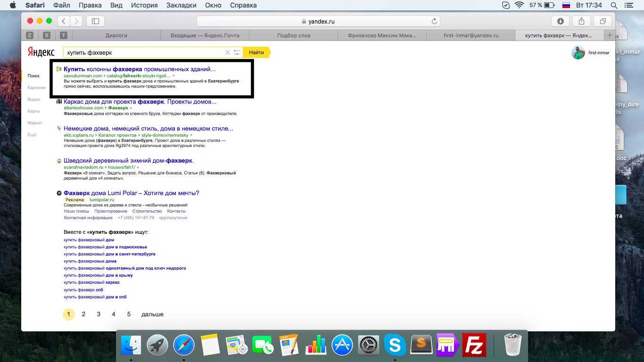Open result Купить колонны фахверка промышленных зданий
The width and height of the screenshot is (644, 362).
click(140, 69)
